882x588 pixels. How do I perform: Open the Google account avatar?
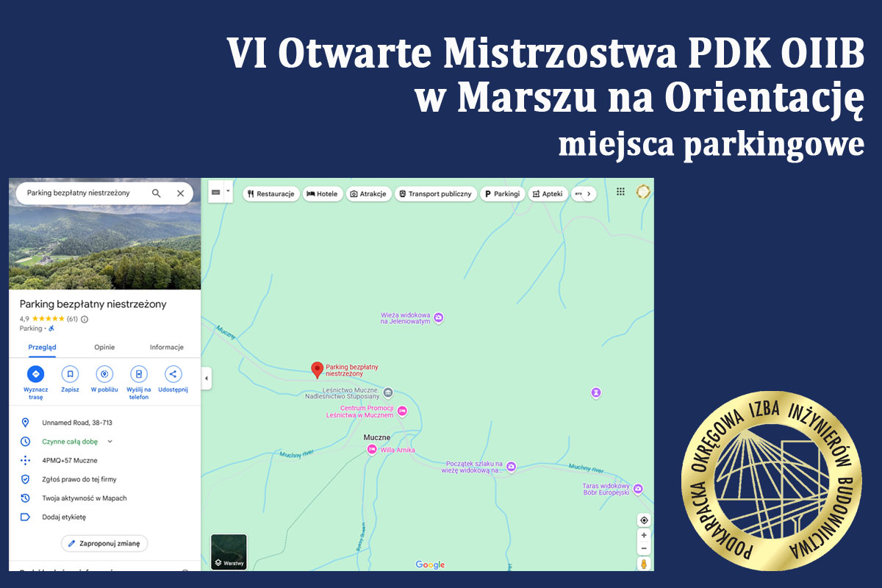(643, 192)
